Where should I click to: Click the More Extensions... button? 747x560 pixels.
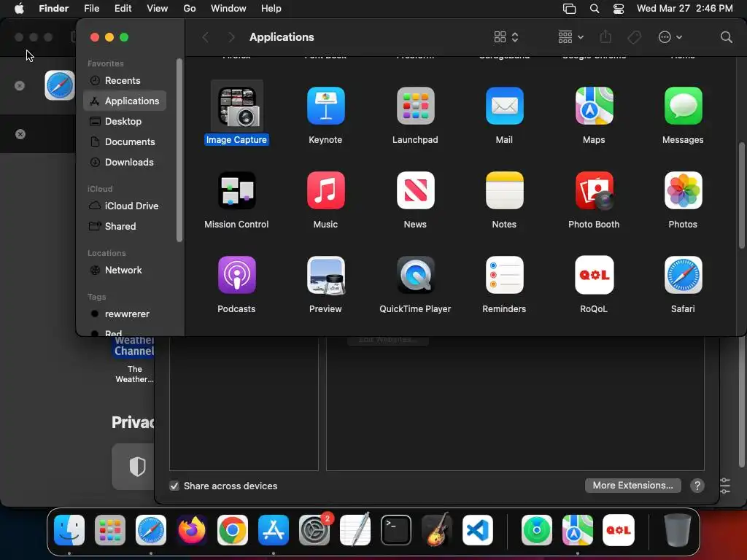pyautogui.click(x=632, y=485)
